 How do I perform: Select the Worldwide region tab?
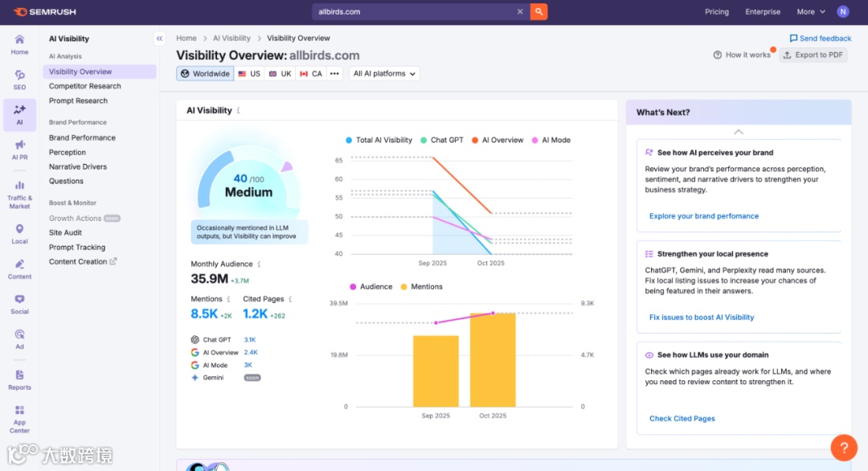(x=206, y=74)
